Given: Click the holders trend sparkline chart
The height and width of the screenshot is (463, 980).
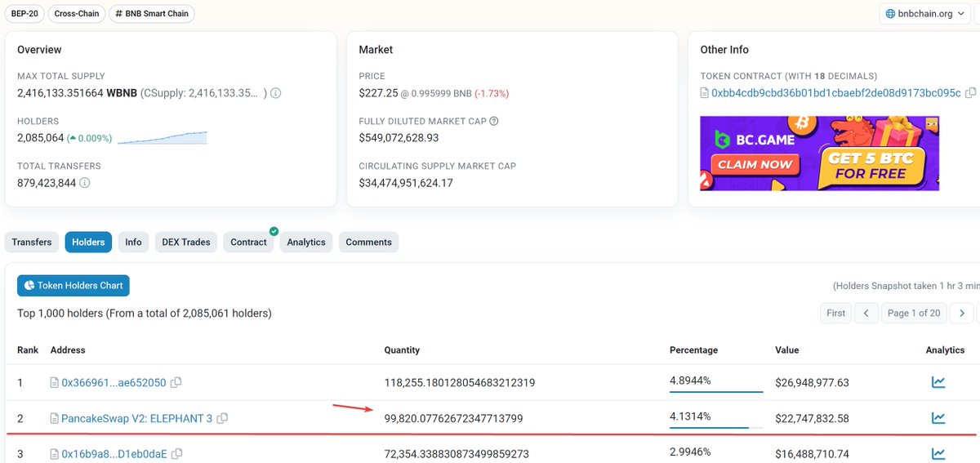Looking at the screenshot, I should [163, 138].
